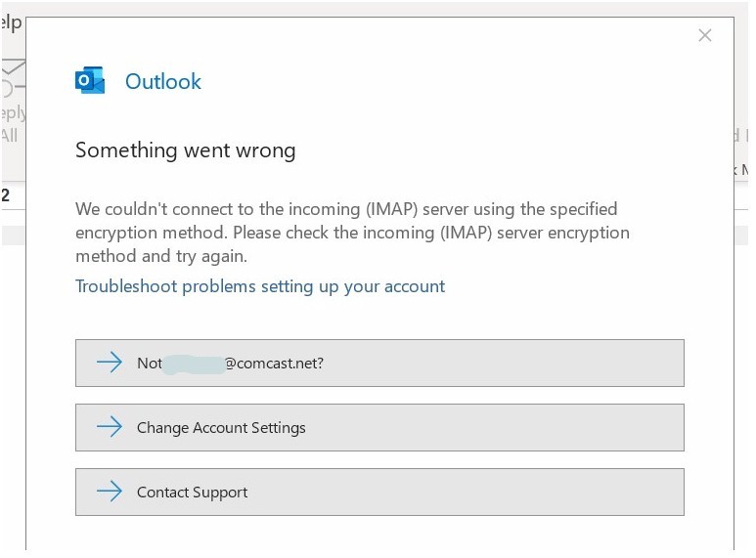Click the "@comcast.net?" text

tap(275, 364)
